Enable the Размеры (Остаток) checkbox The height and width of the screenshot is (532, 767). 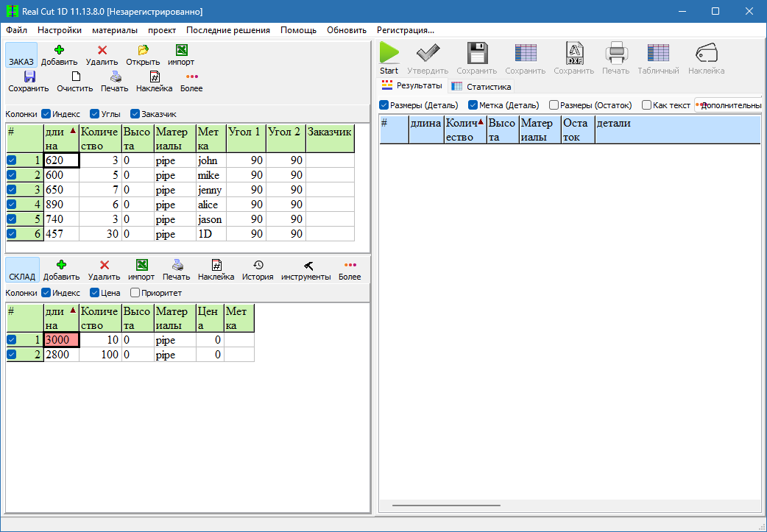tap(554, 105)
